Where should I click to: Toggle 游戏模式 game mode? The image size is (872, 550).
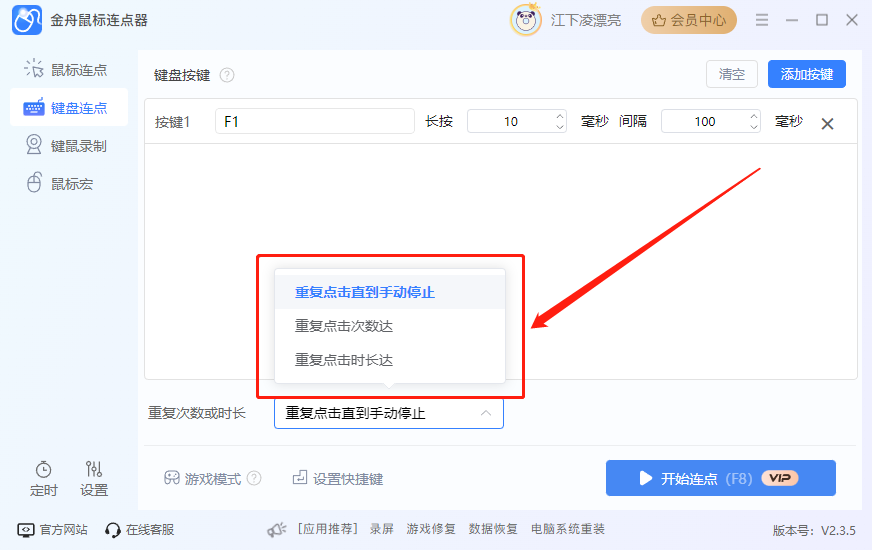202,478
